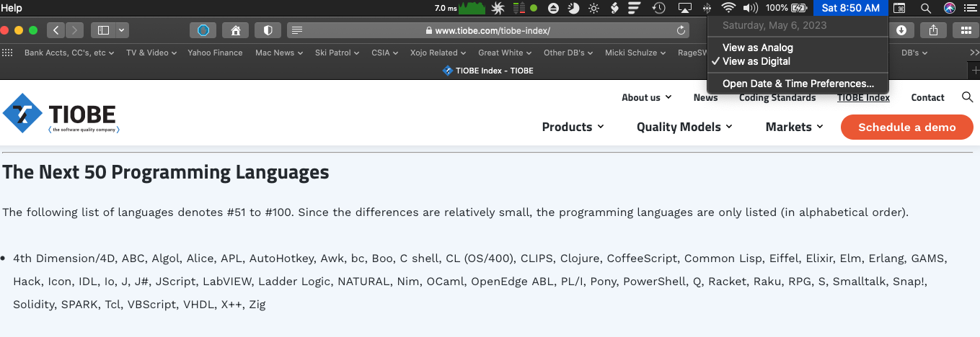The image size is (980, 337).
Task: Select View as Analog clock option
Action: click(x=758, y=48)
